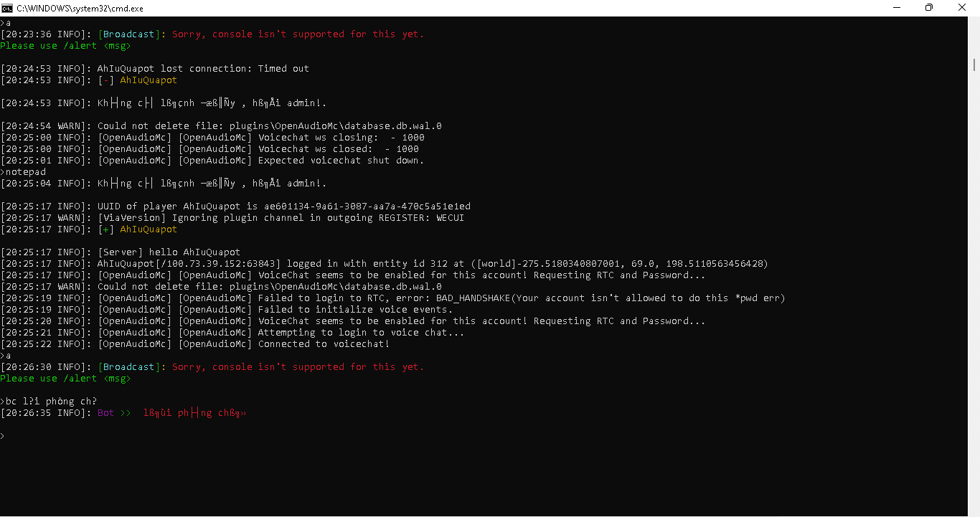
Task: Restore down the cmd window
Action: tap(929, 8)
